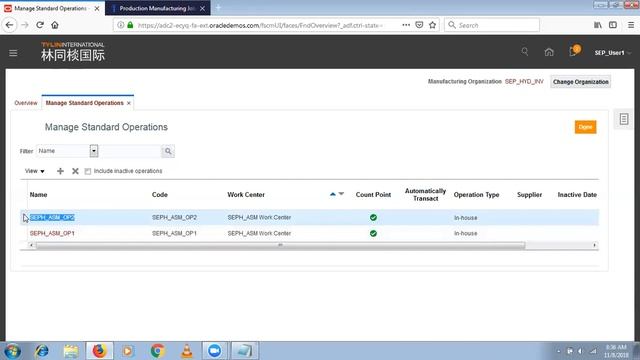Viewport: 640px width, 360px height.
Task: Click the browser Back button
Action: (9, 25)
